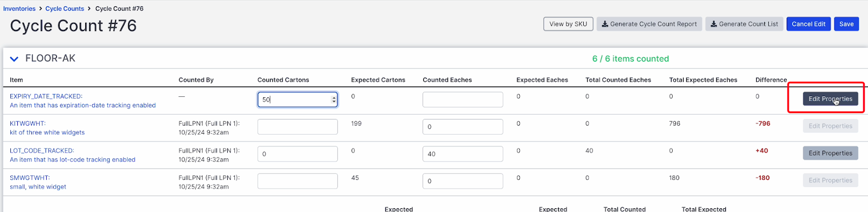Click the Total Counted Eaches header
This screenshot has height=212, width=868.
click(618, 80)
